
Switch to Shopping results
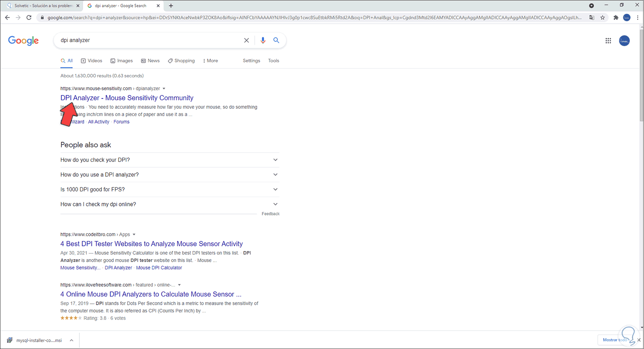(x=181, y=61)
